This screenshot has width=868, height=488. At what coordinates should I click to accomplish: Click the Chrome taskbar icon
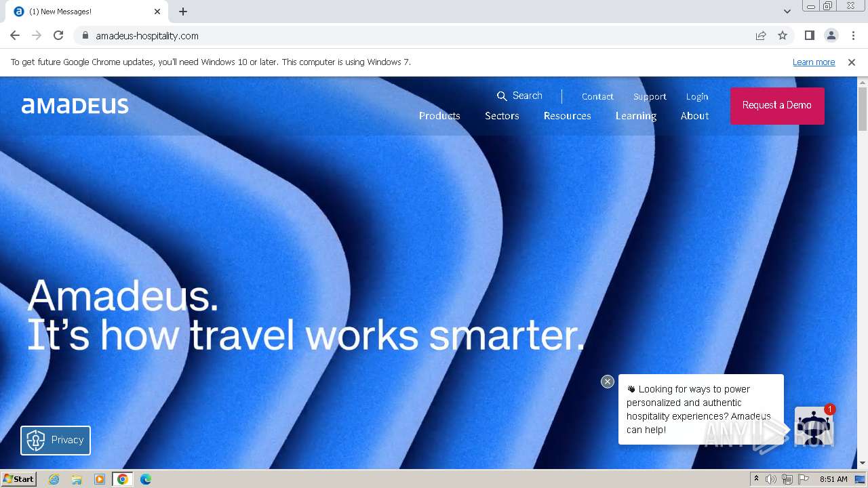[123, 479]
